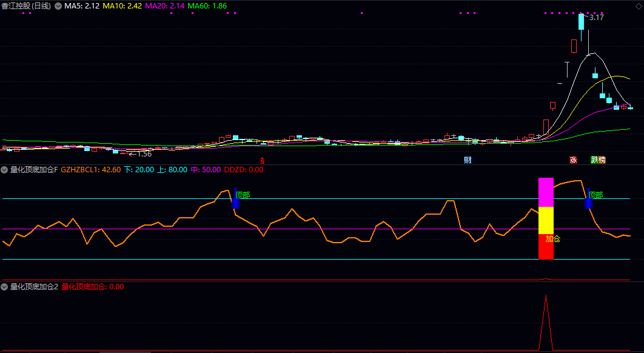Click the red 涨 marker icon

[573, 160]
